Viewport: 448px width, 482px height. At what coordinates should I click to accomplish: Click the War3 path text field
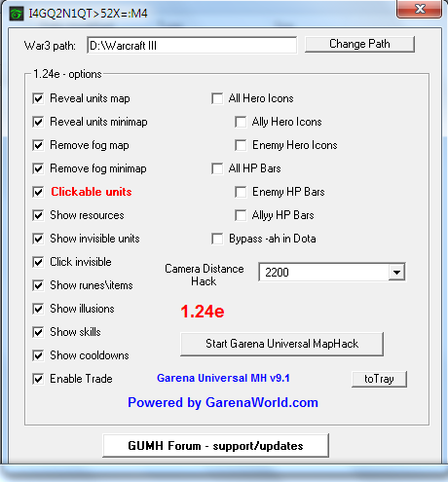coord(192,45)
